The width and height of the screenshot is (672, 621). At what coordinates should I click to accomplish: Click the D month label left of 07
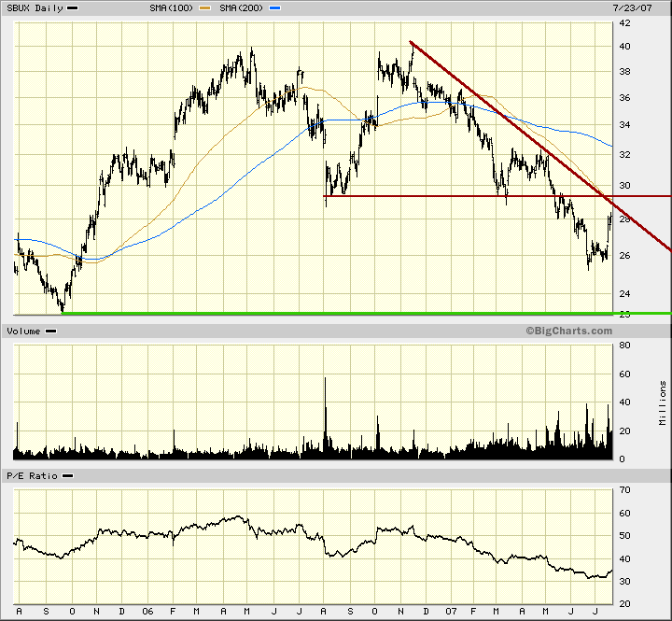click(426, 612)
